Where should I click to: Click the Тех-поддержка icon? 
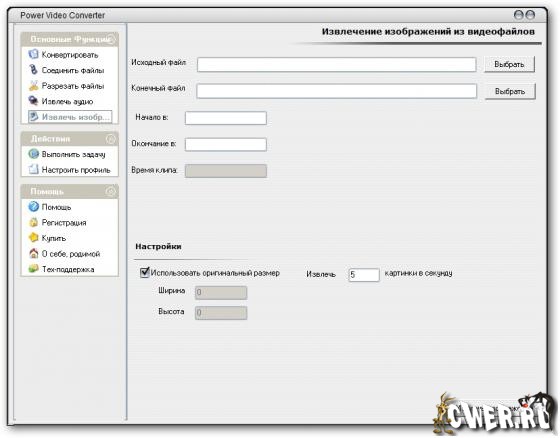click(x=33, y=269)
